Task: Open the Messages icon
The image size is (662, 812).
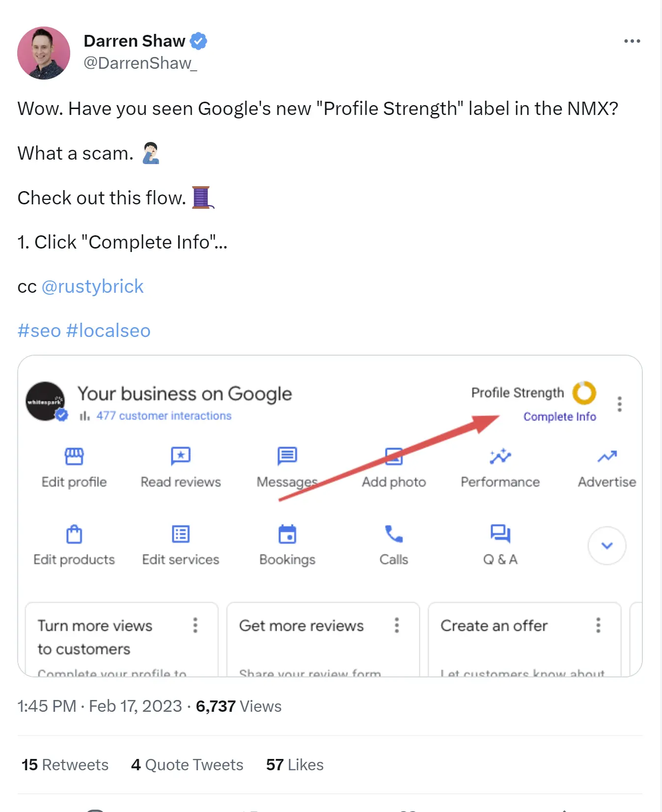Action: click(287, 456)
